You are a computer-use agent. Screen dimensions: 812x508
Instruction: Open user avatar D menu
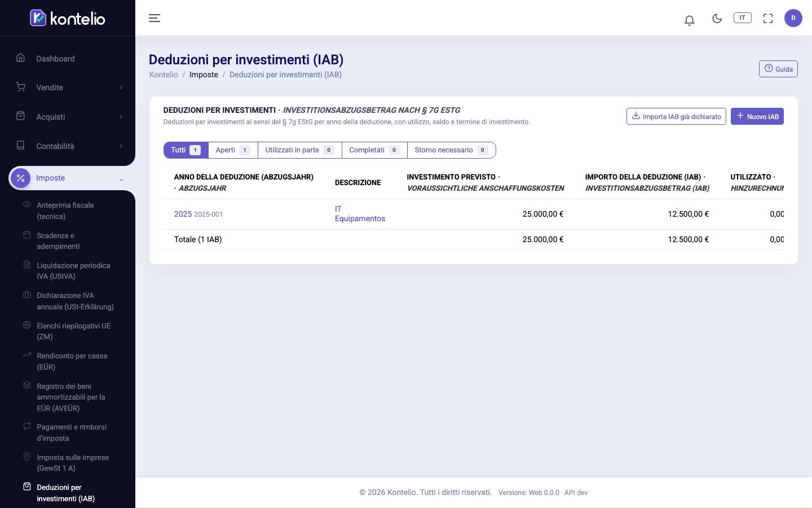(x=793, y=18)
